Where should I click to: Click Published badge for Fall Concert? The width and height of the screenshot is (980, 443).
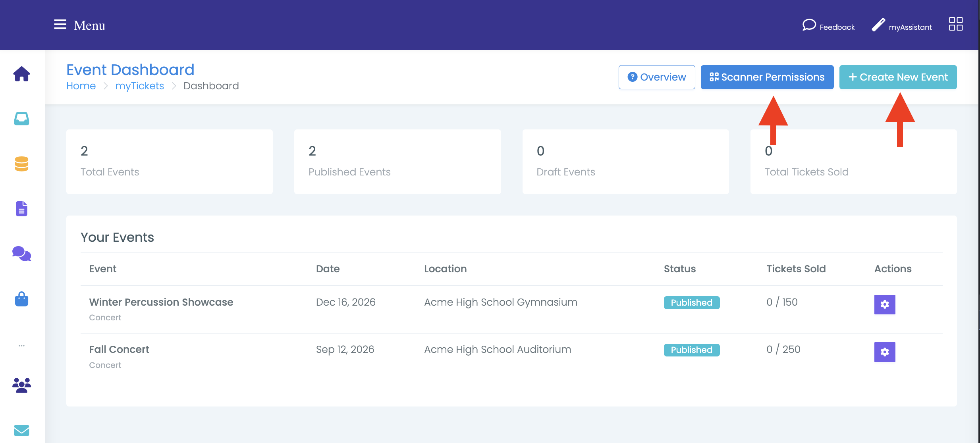coord(692,350)
